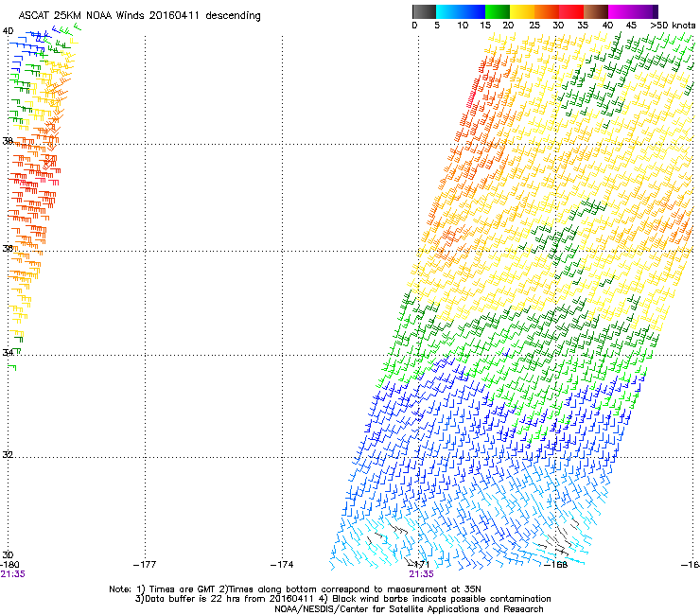Click the "45" legend scale label
Viewport: 700px width, 615px height.
[631, 26]
